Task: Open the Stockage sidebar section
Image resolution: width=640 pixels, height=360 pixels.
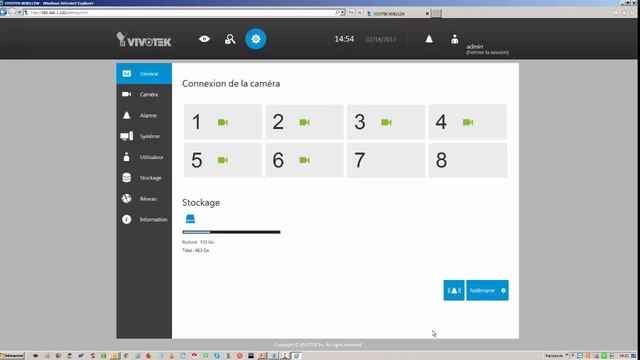Action: point(144,178)
